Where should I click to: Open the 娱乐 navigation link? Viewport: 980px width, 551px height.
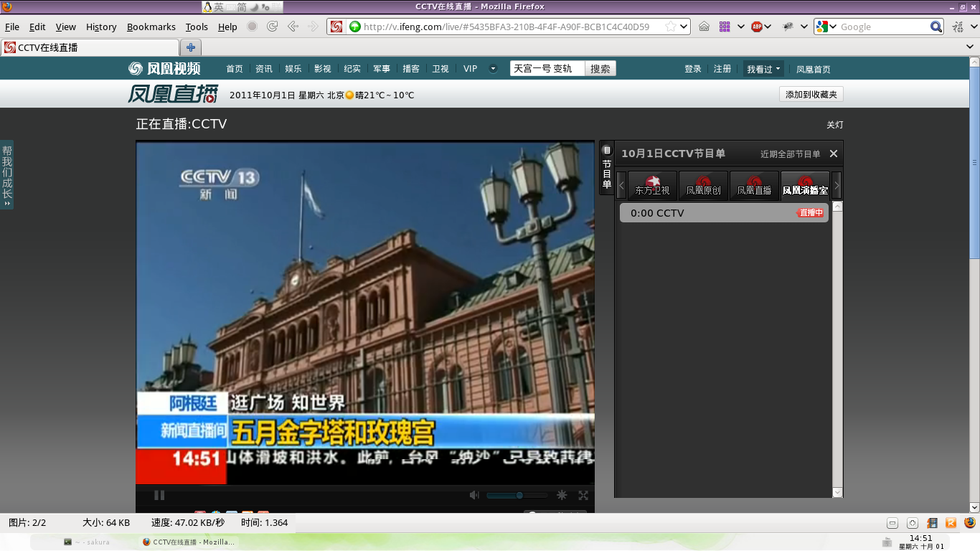(293, 69)
